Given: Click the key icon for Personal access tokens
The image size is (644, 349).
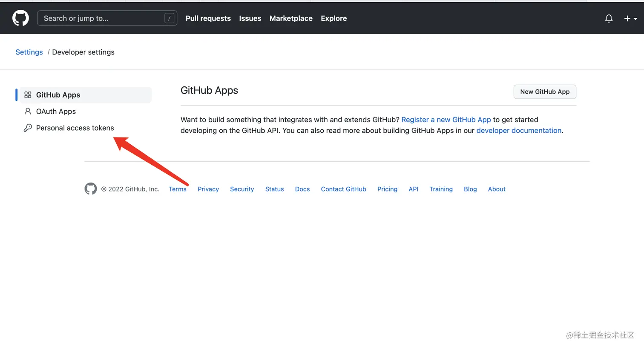Looking at the screenshot, I should (x=28, y=128).
